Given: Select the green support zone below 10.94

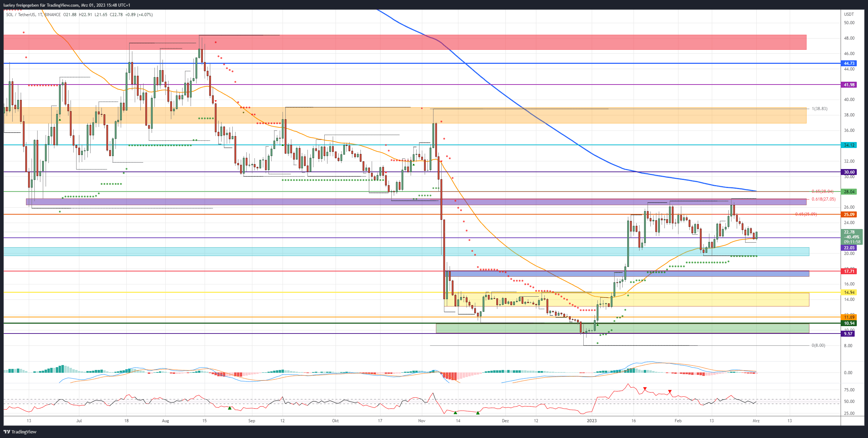Looking at the screenshot, I should click(x=622, y=329).
